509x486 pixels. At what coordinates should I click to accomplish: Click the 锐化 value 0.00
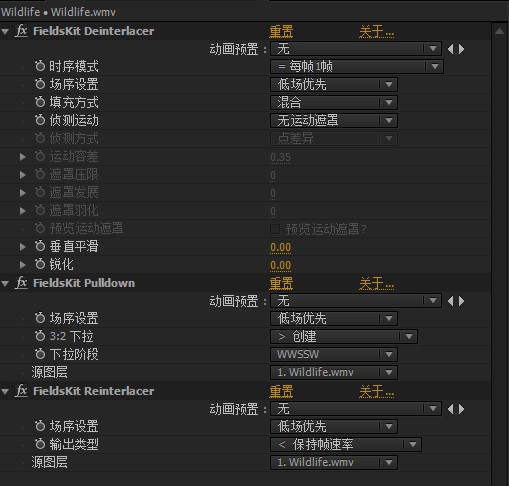281,266
